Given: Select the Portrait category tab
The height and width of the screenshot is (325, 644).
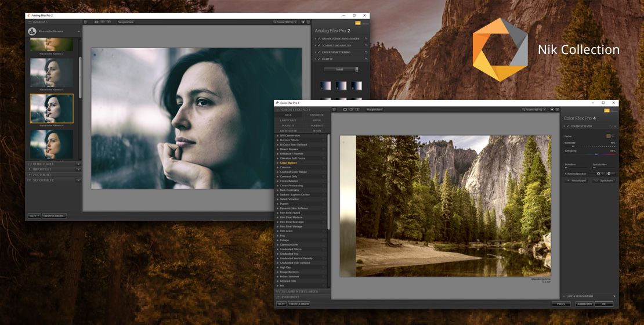Looking at the screenshot, I should coord(317,125).
